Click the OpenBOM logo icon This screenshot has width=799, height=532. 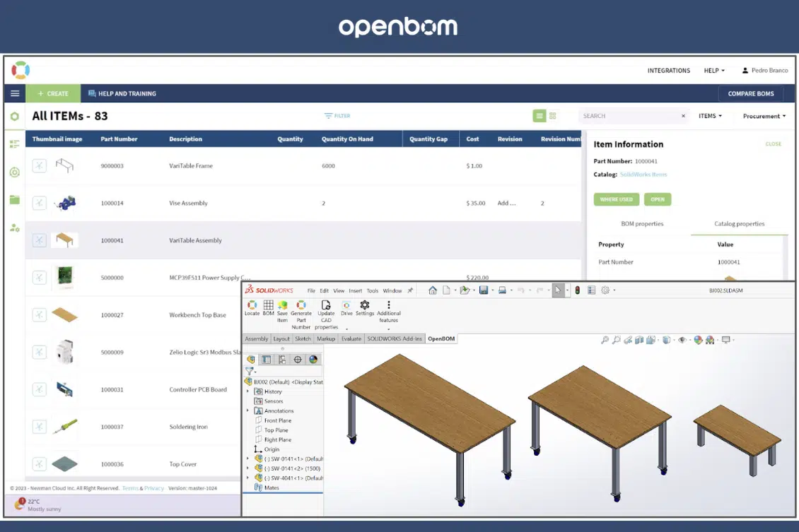point(21,70)
